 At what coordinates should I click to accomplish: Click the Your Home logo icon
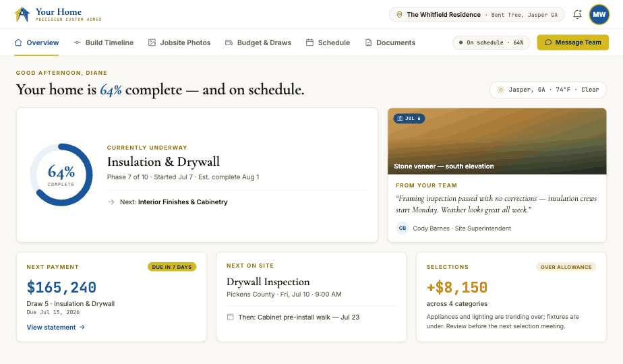22,14
